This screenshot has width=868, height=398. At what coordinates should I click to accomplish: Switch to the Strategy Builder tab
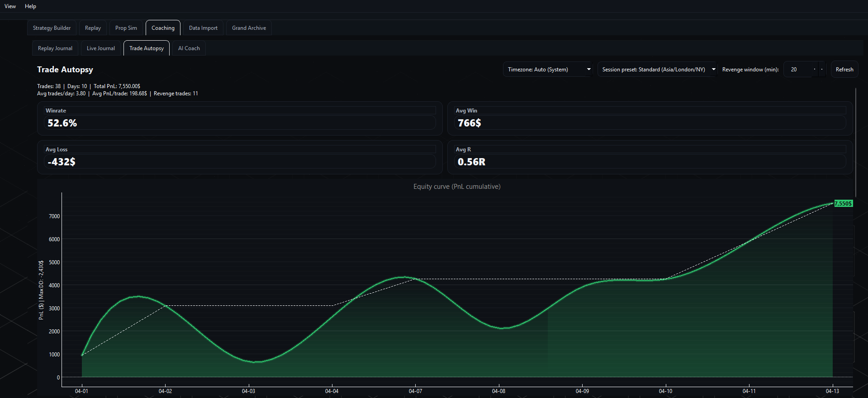tap(52, 28)
